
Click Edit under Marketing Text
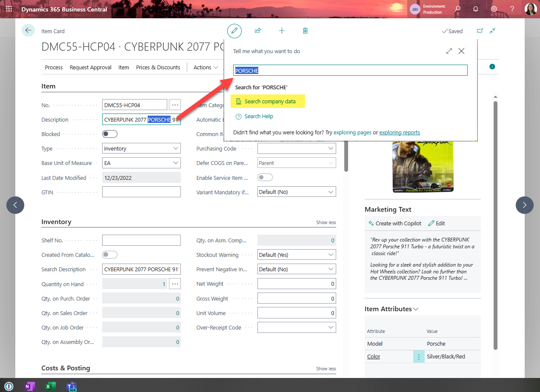437,223
